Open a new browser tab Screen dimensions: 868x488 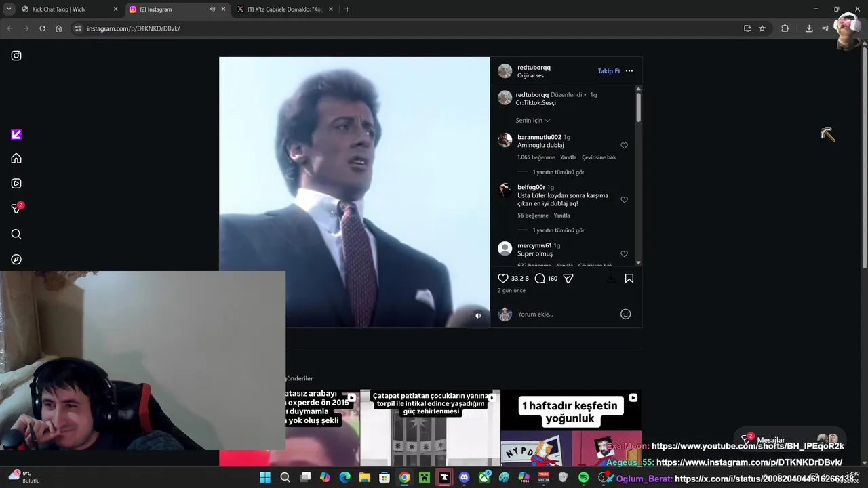point(347,9)
